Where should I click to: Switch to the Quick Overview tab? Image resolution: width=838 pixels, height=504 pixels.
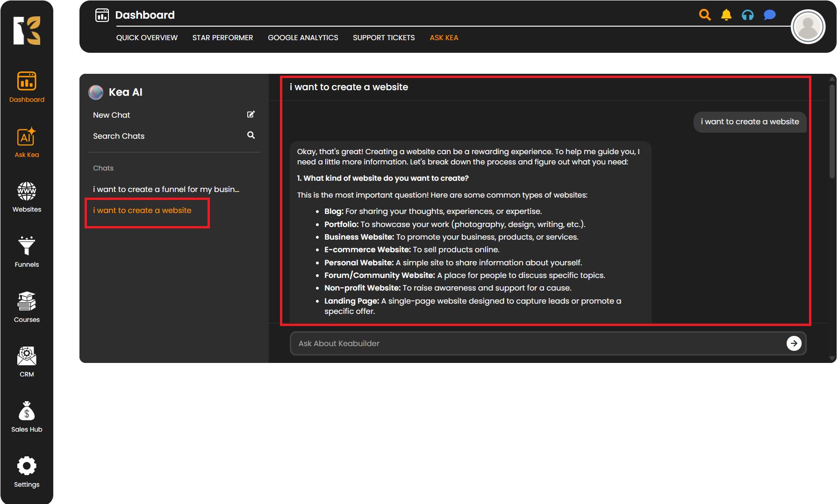point(147,38)
